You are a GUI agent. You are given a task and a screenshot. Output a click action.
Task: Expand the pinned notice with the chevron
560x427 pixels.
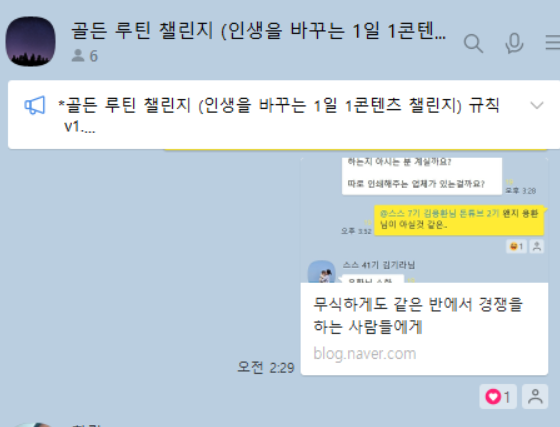pos(537,105)
